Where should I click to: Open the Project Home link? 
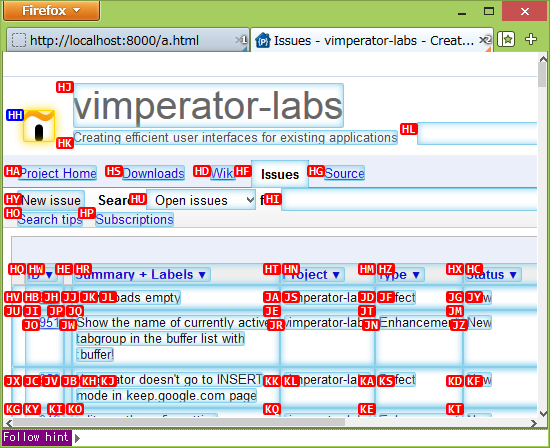tap(58, 173)
